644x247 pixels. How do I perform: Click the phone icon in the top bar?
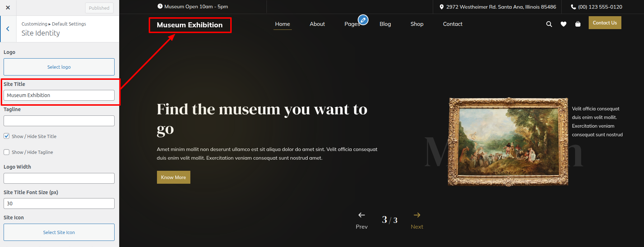click(x=573, y=7)
